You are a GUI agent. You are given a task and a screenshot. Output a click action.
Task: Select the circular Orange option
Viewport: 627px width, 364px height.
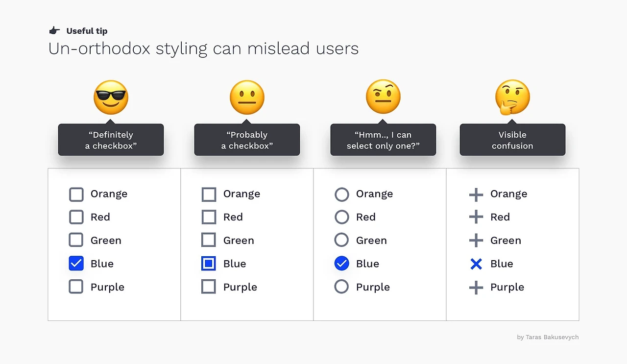[x=342, y=194]
